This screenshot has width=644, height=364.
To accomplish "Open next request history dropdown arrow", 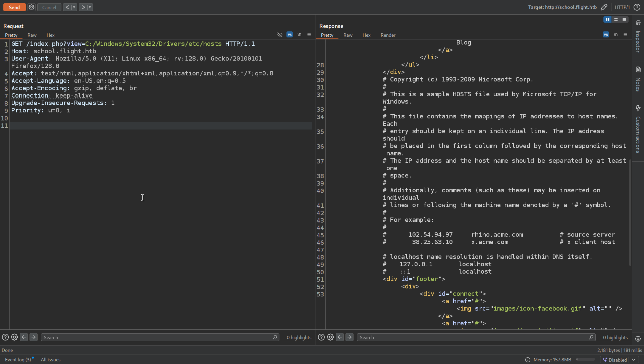I will click(90, 7).
